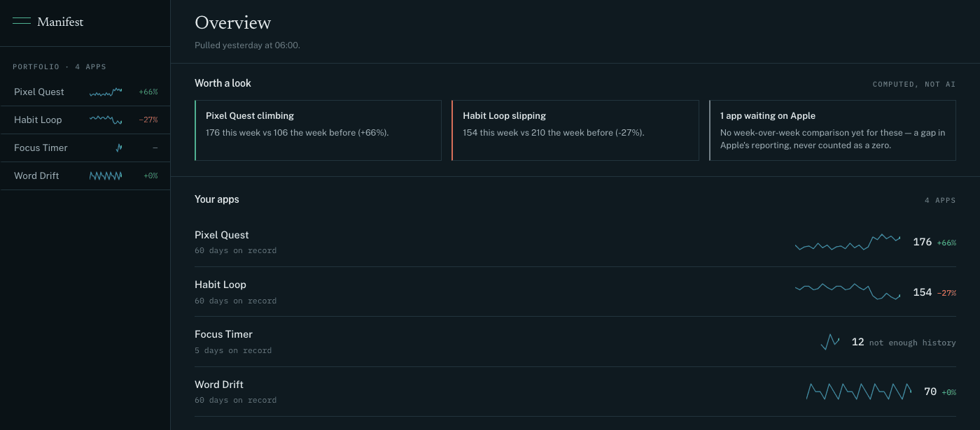Open the Focus Timer row in Your apps
The height and width of the screenshot is (430, 980).
pos(575,342)
